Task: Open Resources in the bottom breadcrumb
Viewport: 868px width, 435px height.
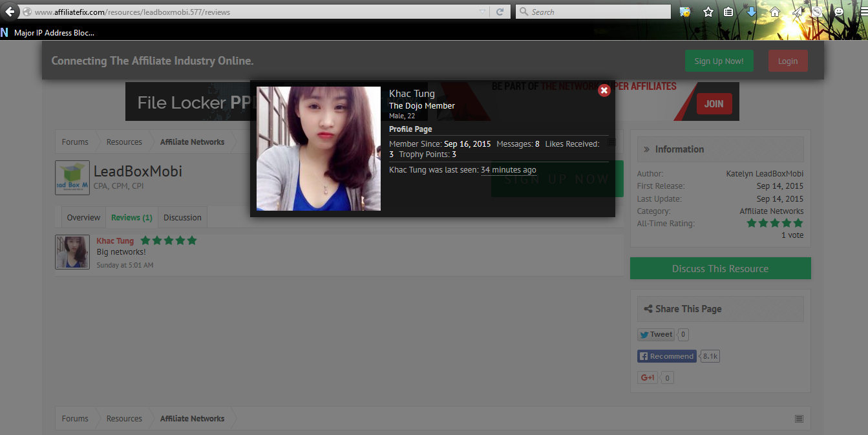Action: click(x=124, y=419)
